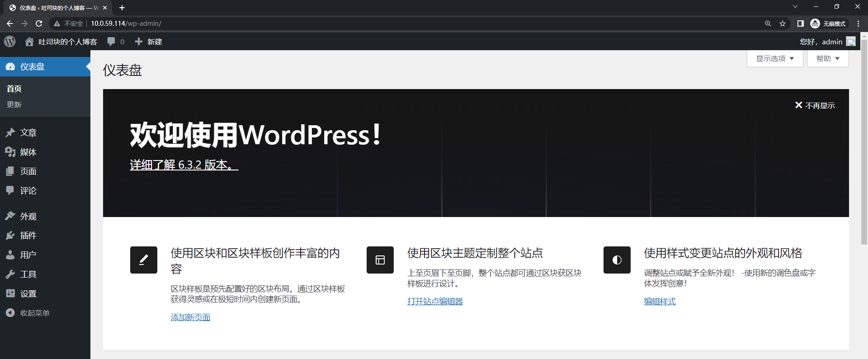Open 首页 submenu item

point(14,89)
